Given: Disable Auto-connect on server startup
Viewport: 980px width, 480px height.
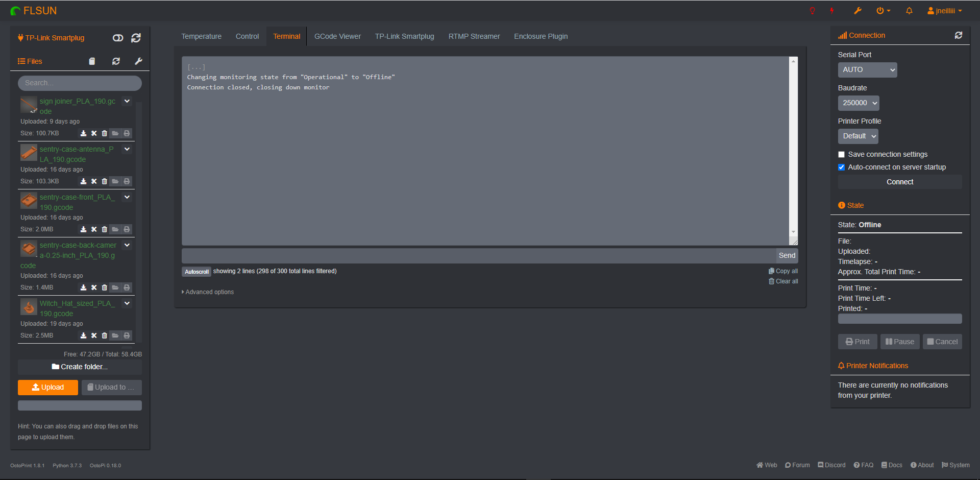Looking at the screenshot, I should coord(841,167).
